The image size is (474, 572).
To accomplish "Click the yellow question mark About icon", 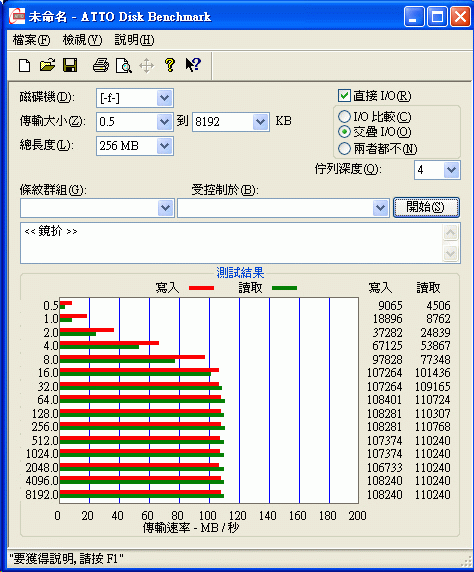I will (x=170, y=65).
